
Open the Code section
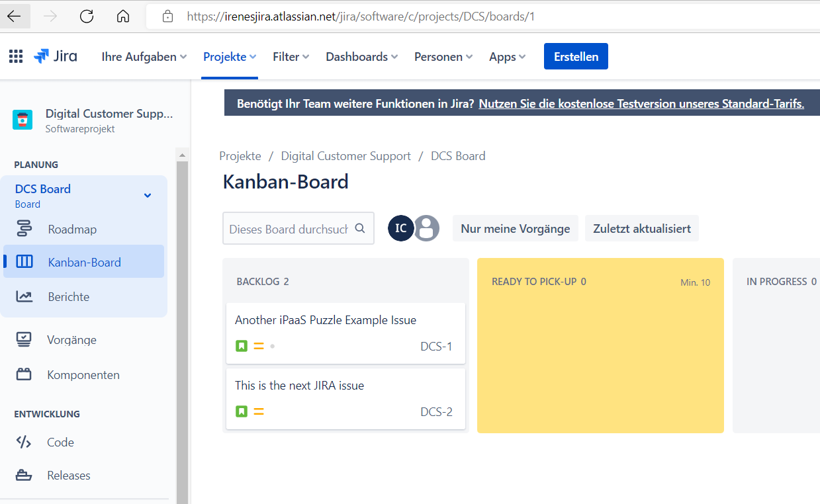[60, 442]
